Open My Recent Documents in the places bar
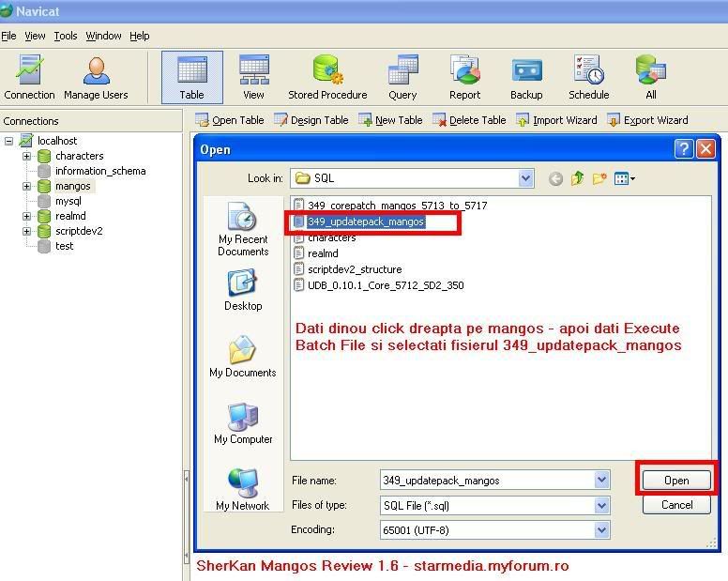The height and width of the screenshot is (581, 728). click(243, 228)
